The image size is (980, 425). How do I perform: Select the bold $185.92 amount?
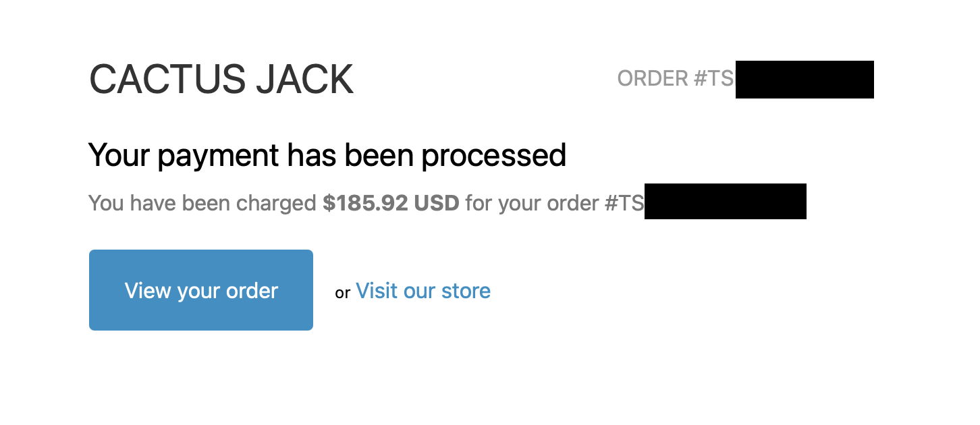[x=365, y=203]
